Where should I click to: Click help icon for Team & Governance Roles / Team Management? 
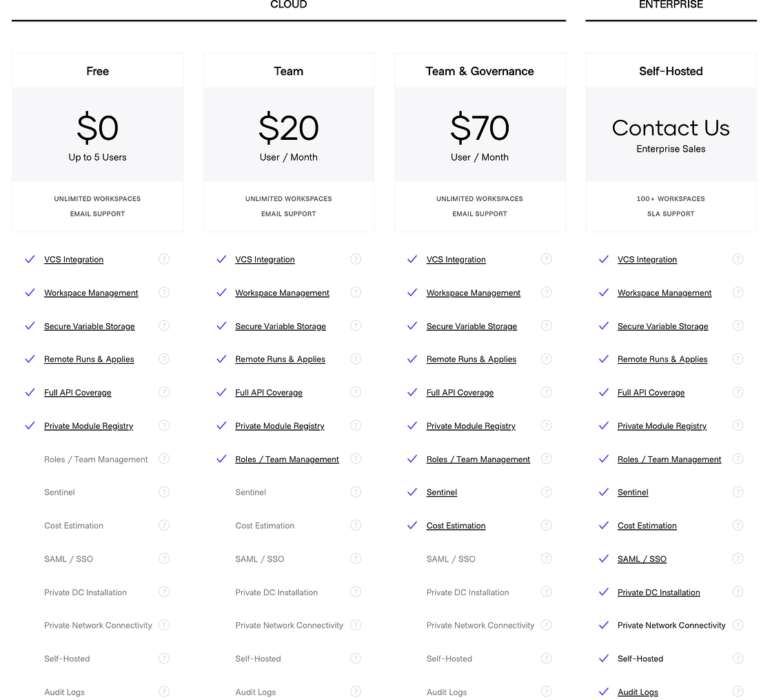tap(546, 459)
